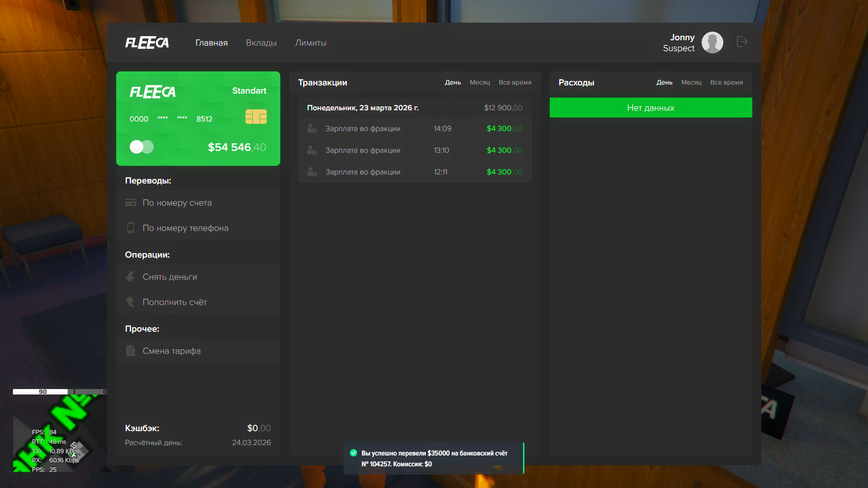This screenshot has width=868, height=488.
Task: Click the phone icon for phone transfer
Action: click(x=131, y=228)
